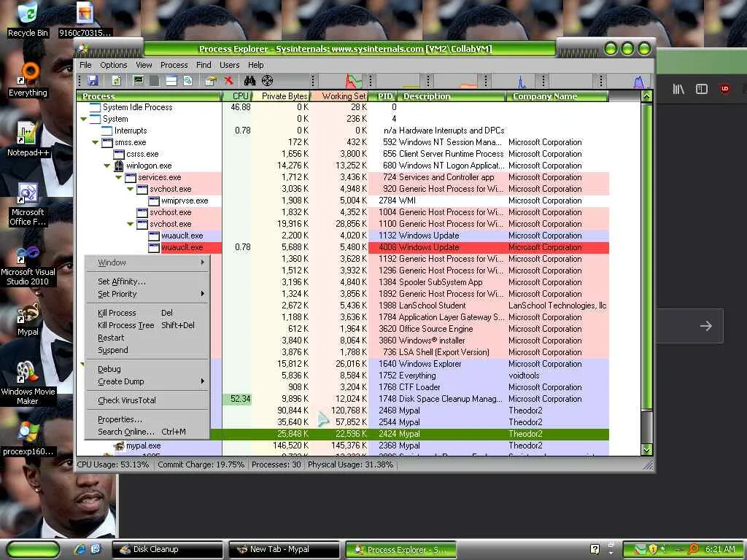Select the mypal.exe process row
The width and height of the screenshot is (747, 560).
pyautogui.click(x=343, y=446)
